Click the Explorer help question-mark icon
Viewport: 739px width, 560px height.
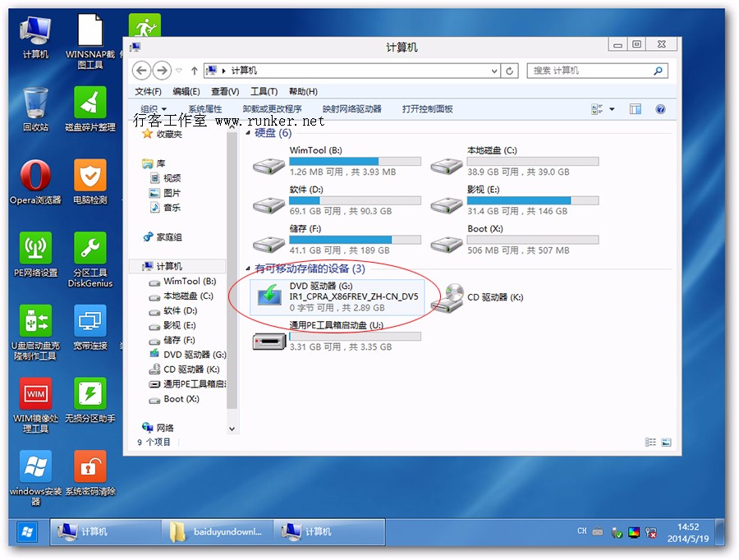tap(660, 109)
